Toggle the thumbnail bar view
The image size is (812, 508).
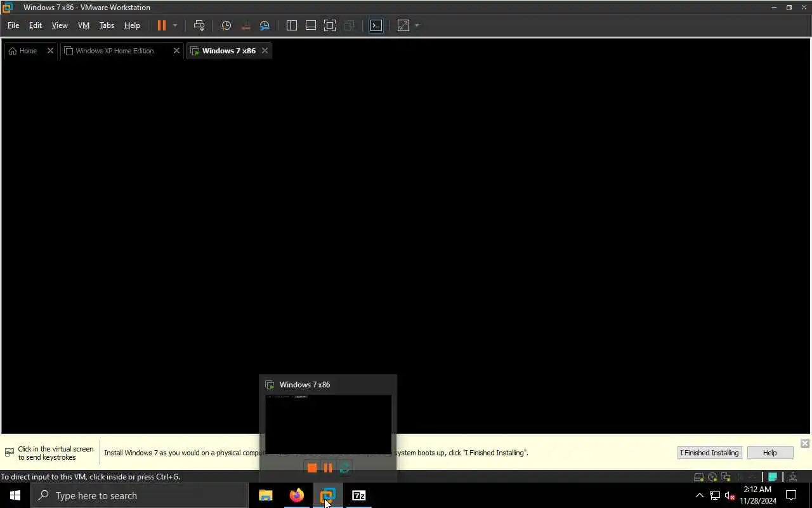311,25
